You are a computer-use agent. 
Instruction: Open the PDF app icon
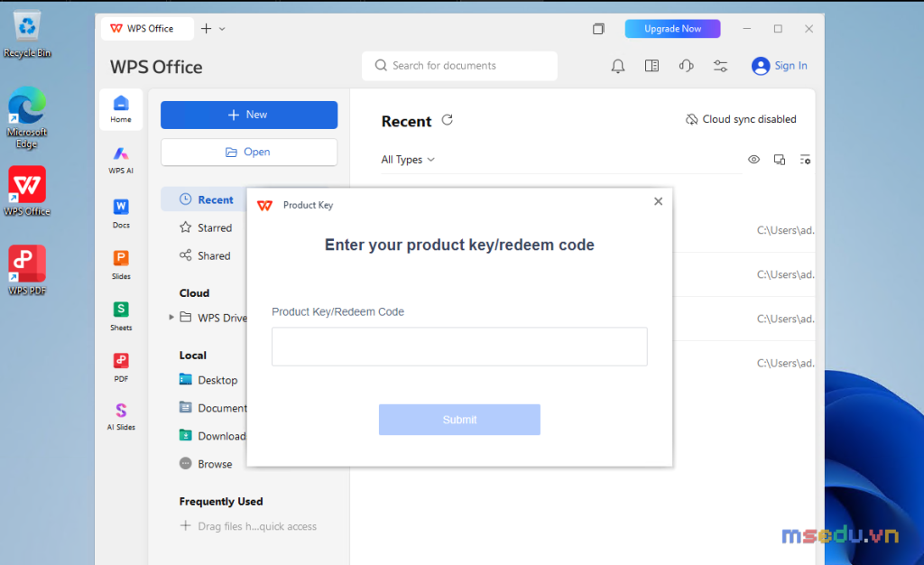point(121,367)
